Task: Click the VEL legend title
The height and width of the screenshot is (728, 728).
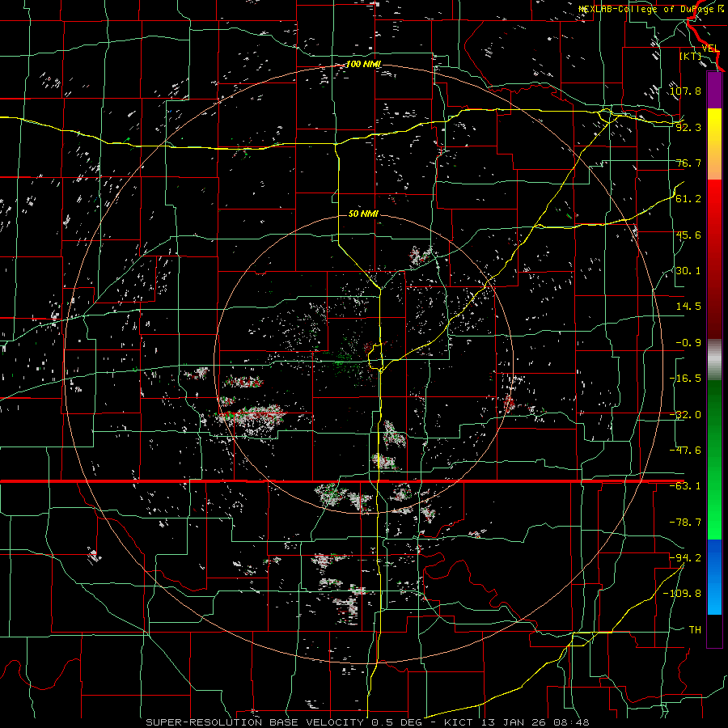Action: 710,49
